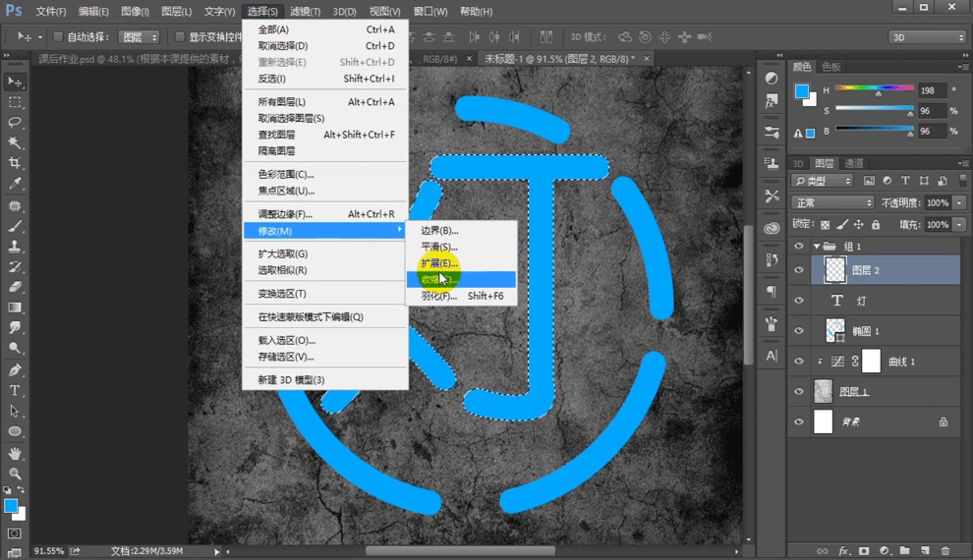
Task: Select the Gradient tool
Action: pyautogui.click(x=15, y=308)
